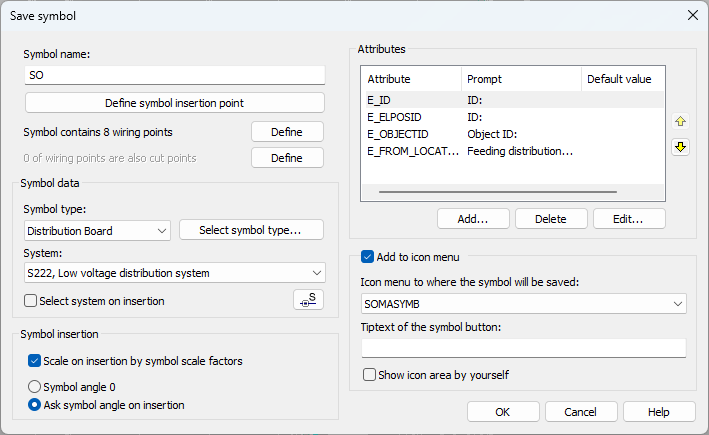Open the SOMASYMB icon menu dropdown
709x435 pixels.
coord(524,304)
